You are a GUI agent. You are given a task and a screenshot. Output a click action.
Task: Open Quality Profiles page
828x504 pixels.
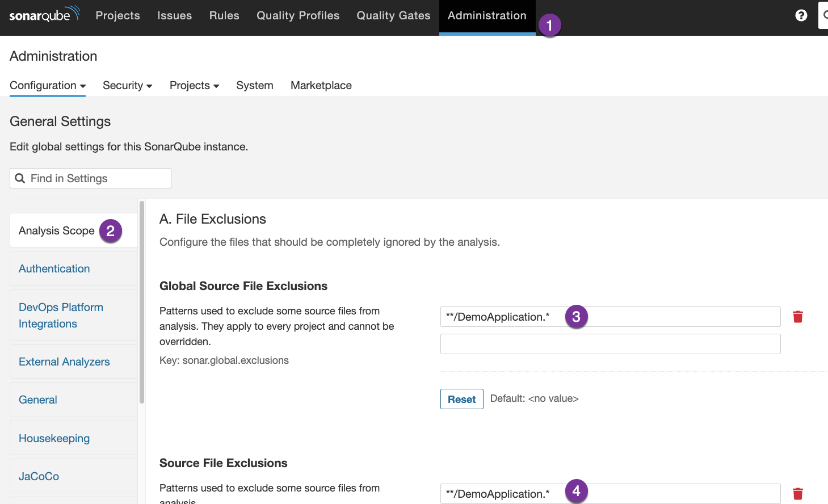point(298,15)
